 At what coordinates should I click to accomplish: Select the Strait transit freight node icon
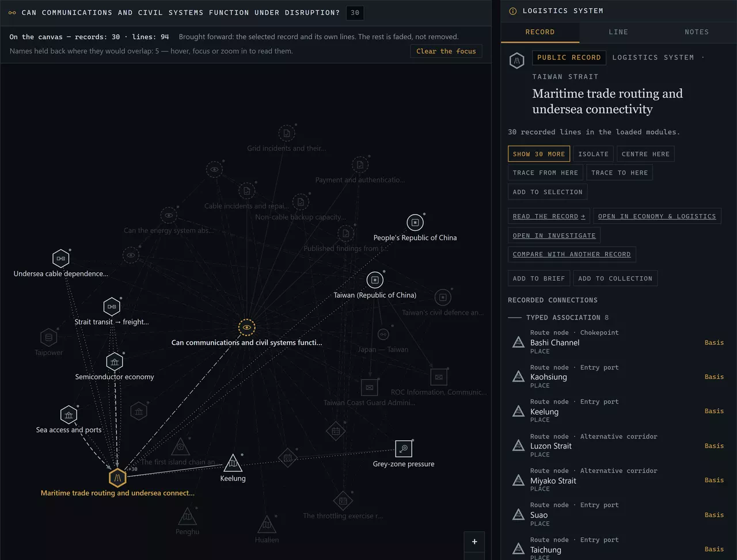112,307
